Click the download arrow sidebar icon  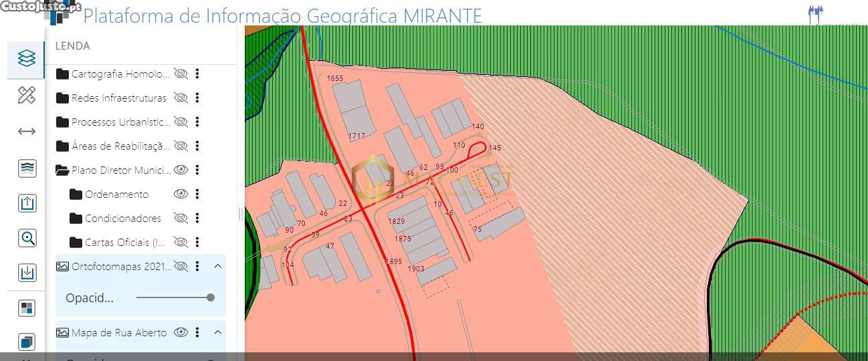point(27,273)
